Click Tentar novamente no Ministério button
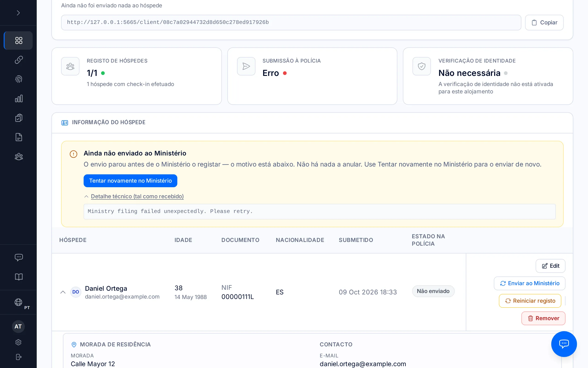Image resolution: width=588 pixels, height=368 pixels. pos(130,181)
